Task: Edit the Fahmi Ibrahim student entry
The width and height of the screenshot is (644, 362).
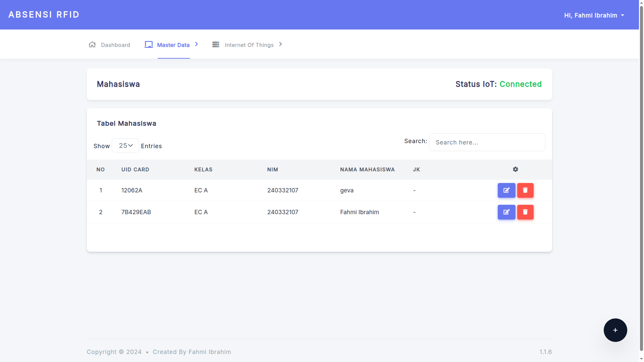Action: click(506, 212)
